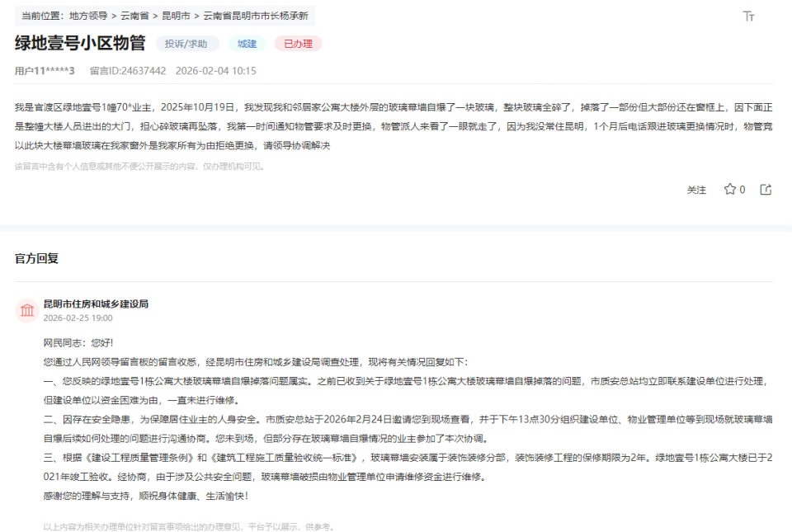This screenshot has height=532, width=792.
Task: Click the star rating count showing 0
Action: coord(741,190)
